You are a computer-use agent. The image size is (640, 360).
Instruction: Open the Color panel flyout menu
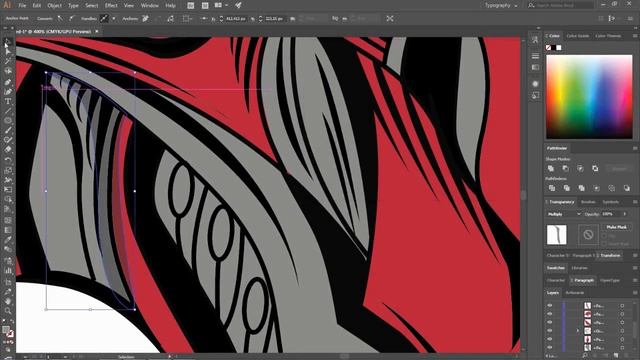coord(635,36)
